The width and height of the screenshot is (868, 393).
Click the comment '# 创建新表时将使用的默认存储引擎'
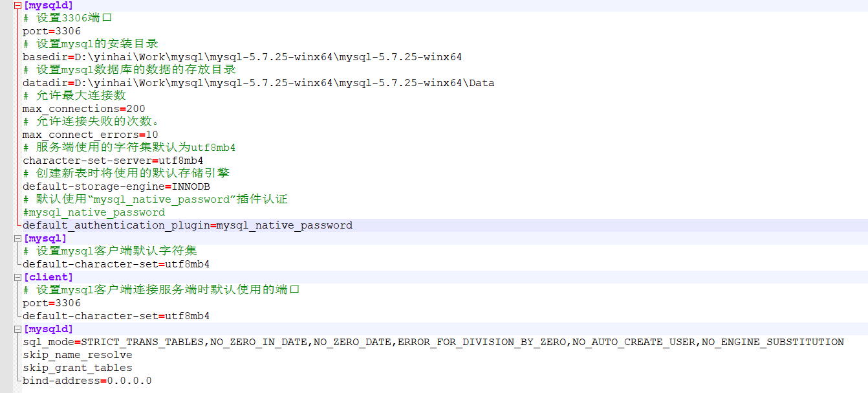(x=126, y=174)
